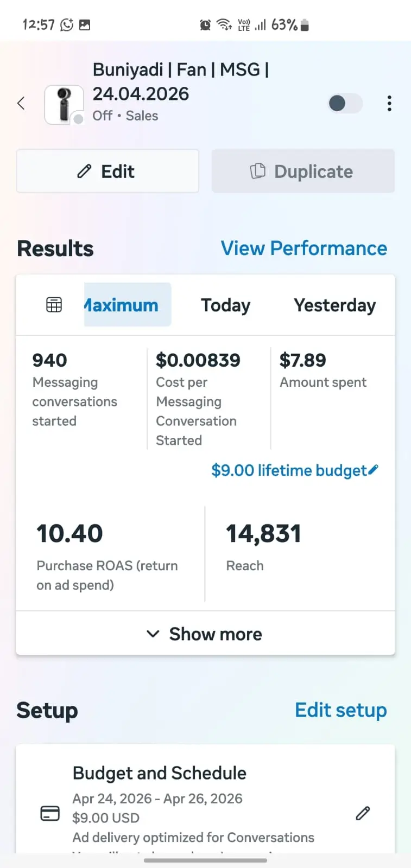
Task: Tap the back arrow icon
Action: pos(21,103)
